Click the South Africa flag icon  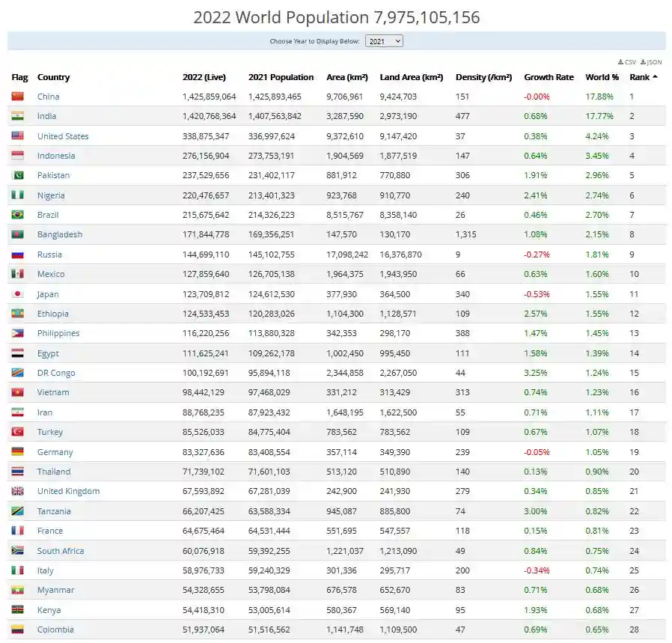(18, 551)
